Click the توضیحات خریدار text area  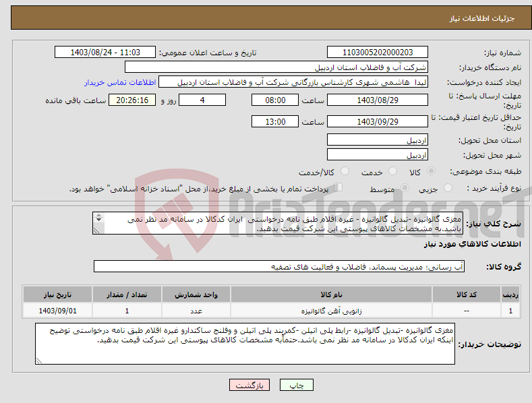pyautogui.click(x=245, y=344)
